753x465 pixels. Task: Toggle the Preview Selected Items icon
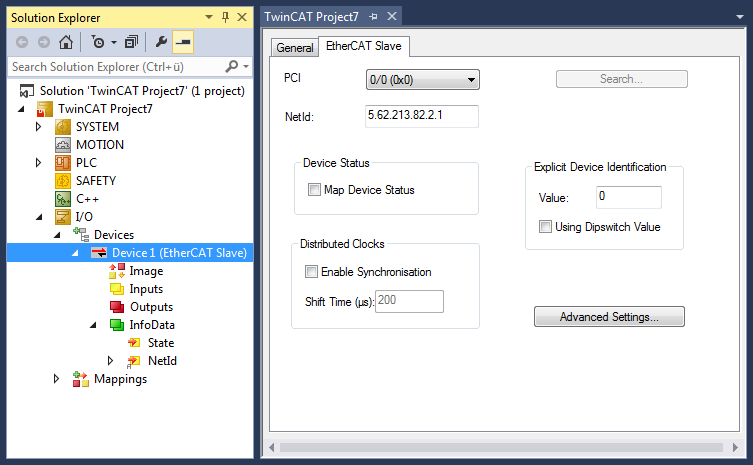pos(183,42)
